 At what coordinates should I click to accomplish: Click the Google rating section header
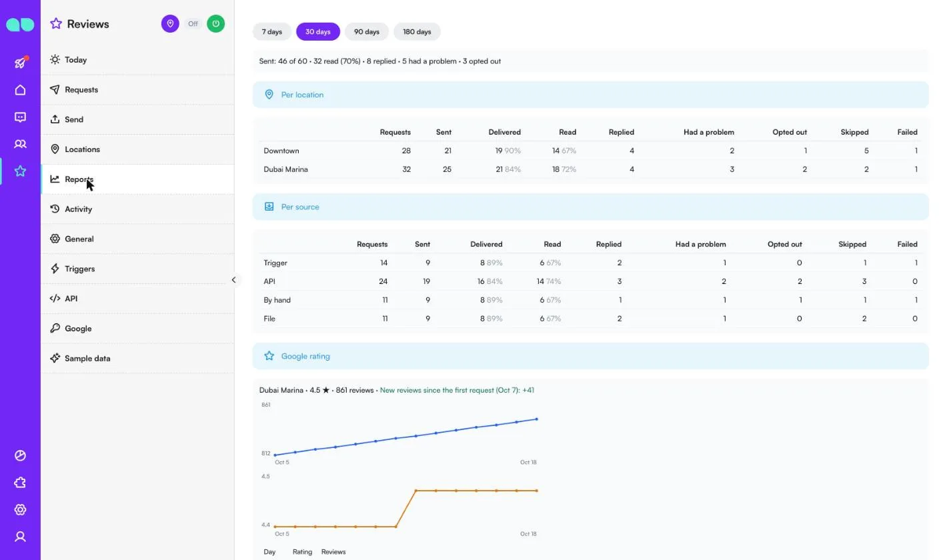tap(590, 356)
